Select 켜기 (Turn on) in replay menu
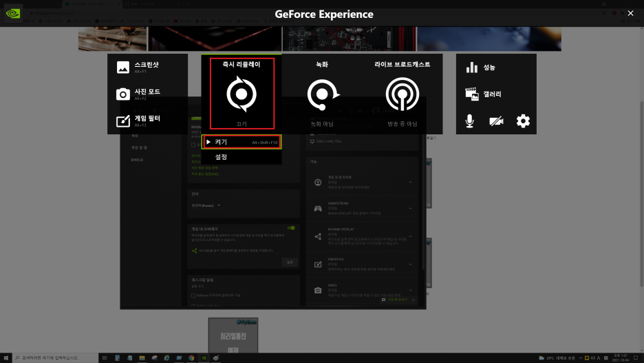The width and height of the screenshot is (644, 363). 241,142
